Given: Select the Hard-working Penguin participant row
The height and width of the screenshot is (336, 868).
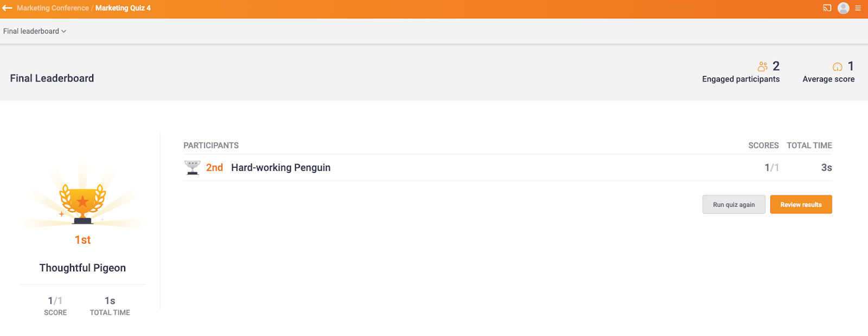Looking at the screenshot, I should click(x=280, y=168).
